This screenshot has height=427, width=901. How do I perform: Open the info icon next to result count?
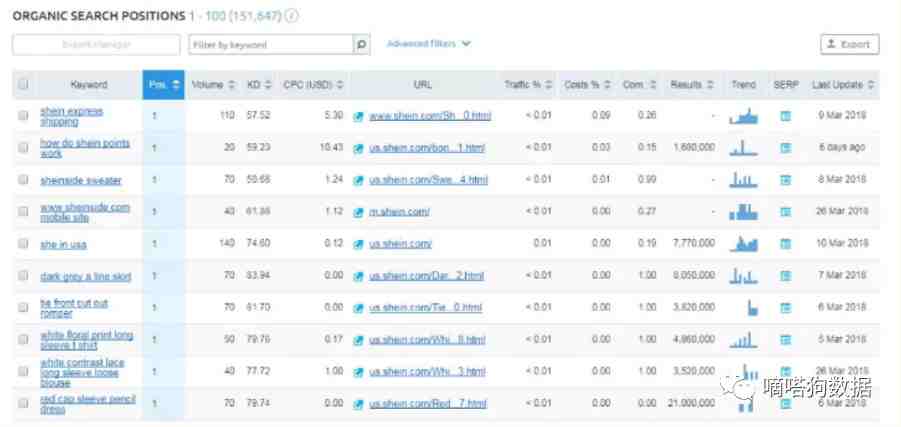pos(292,16)
